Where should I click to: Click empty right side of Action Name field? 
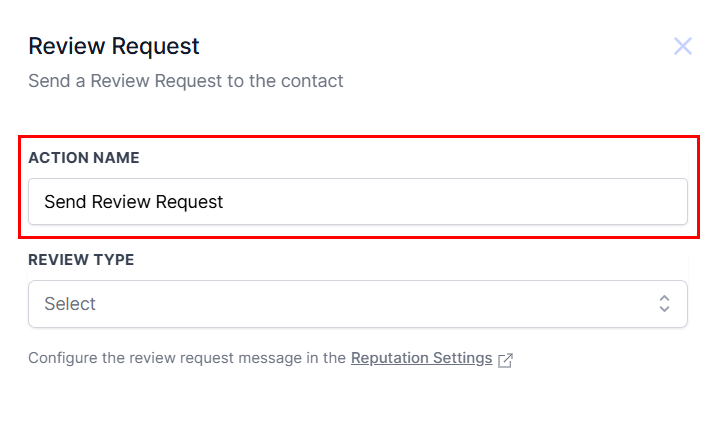pos(500,202)
